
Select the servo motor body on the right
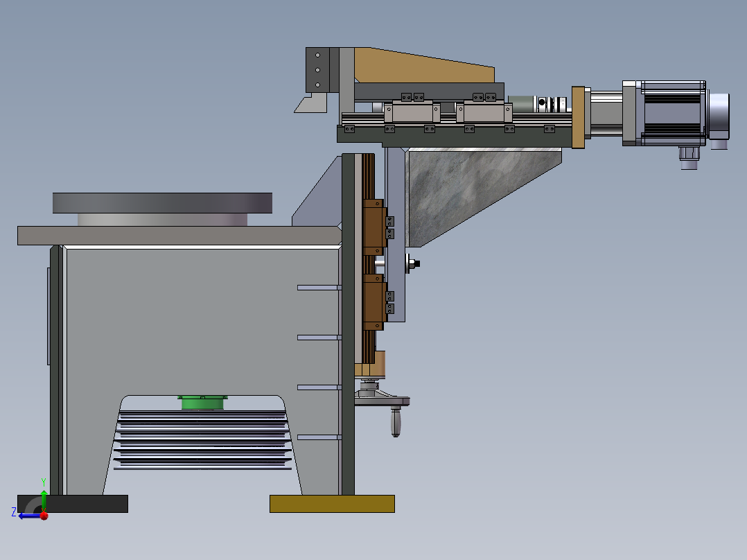coord(671,113)
